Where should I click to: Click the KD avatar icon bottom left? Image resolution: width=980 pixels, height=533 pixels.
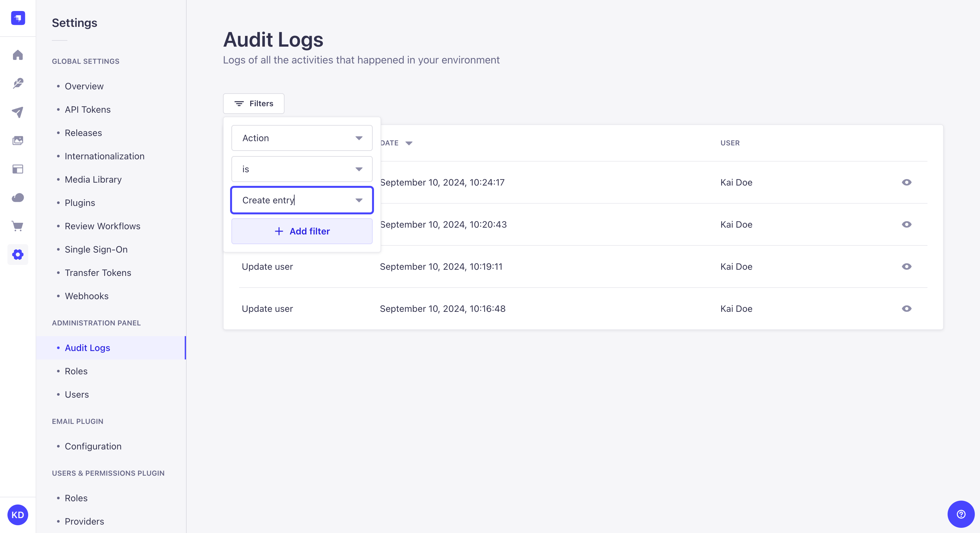(x=18, y=515)
